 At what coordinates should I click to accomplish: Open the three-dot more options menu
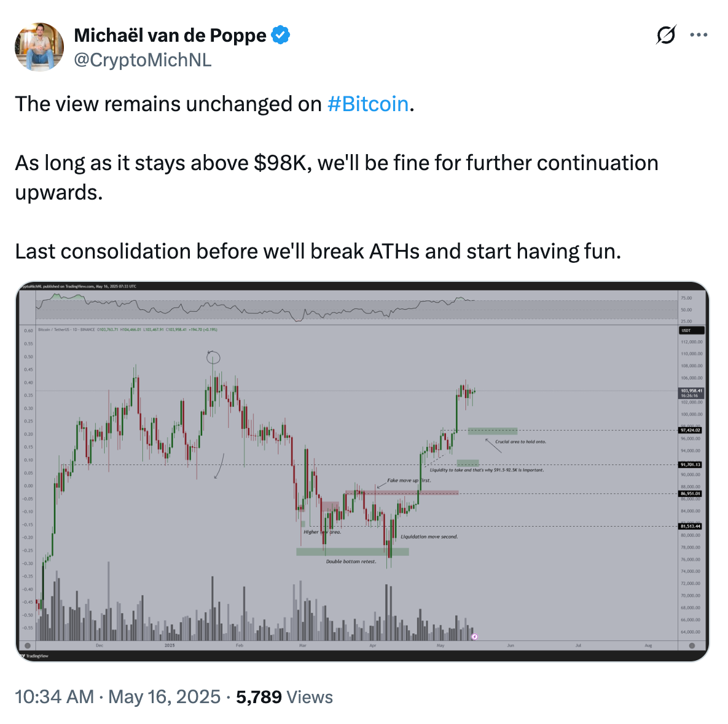pos(699,35)
